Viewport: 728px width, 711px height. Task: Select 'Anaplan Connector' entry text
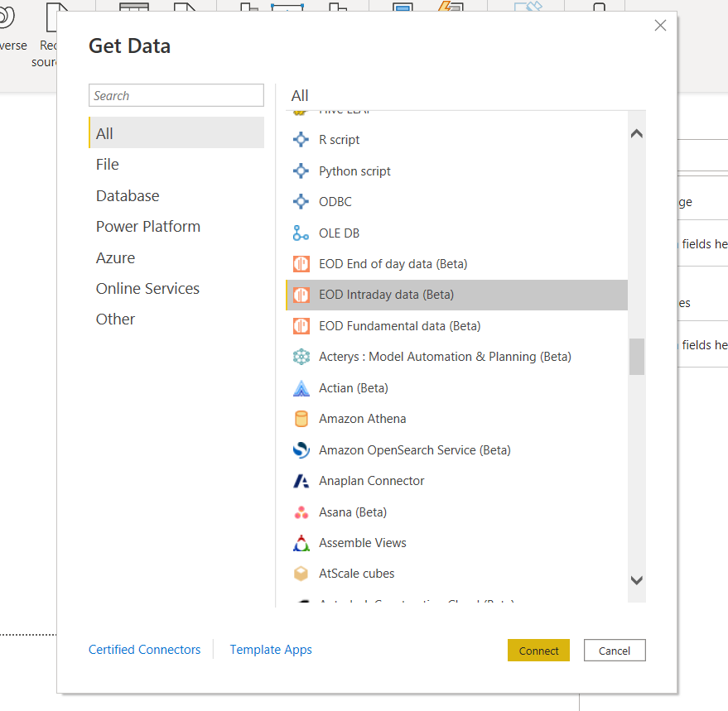371,481
